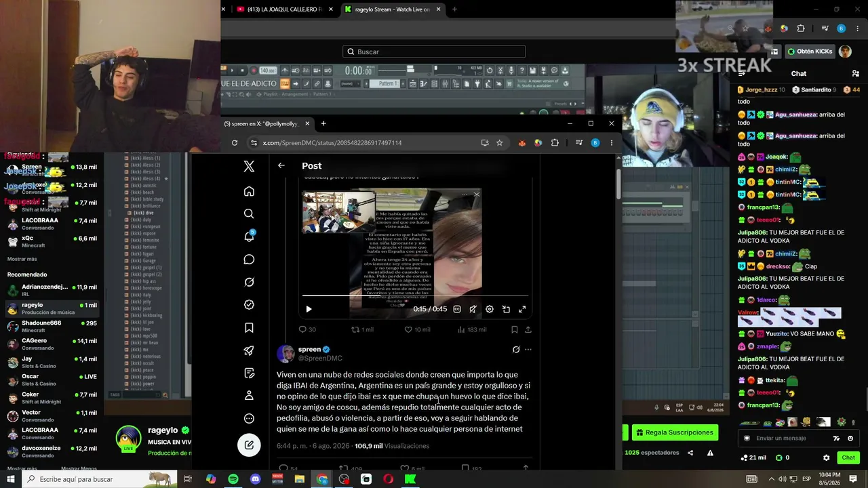This screenshot has height=488, width=868.
Task: Open the X video settings gear
Action: point(490,309)
